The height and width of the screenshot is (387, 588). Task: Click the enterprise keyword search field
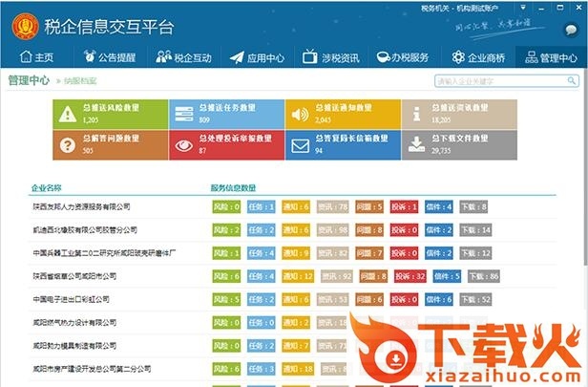[503, 81]
